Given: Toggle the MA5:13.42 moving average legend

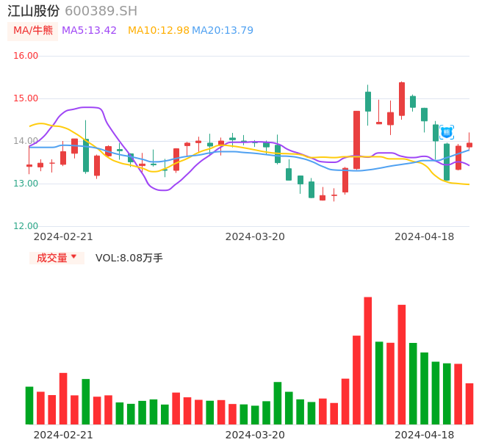Looking at the screenshot, I should point(89,31).
